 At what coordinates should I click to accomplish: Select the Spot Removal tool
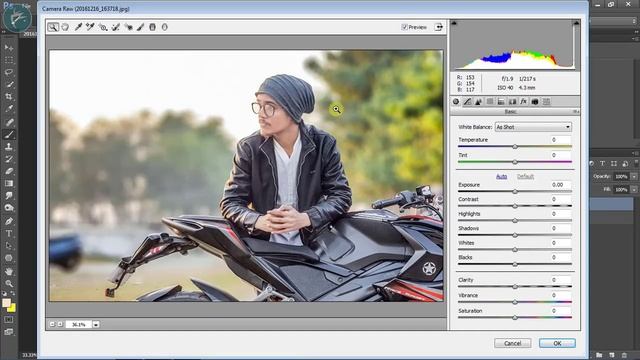pos(116,27)
